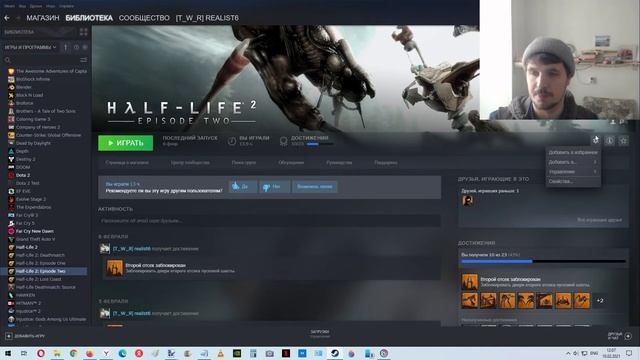Click the favorite star icon
Viewport: 640px width, 360px height.
coord(623,141)
